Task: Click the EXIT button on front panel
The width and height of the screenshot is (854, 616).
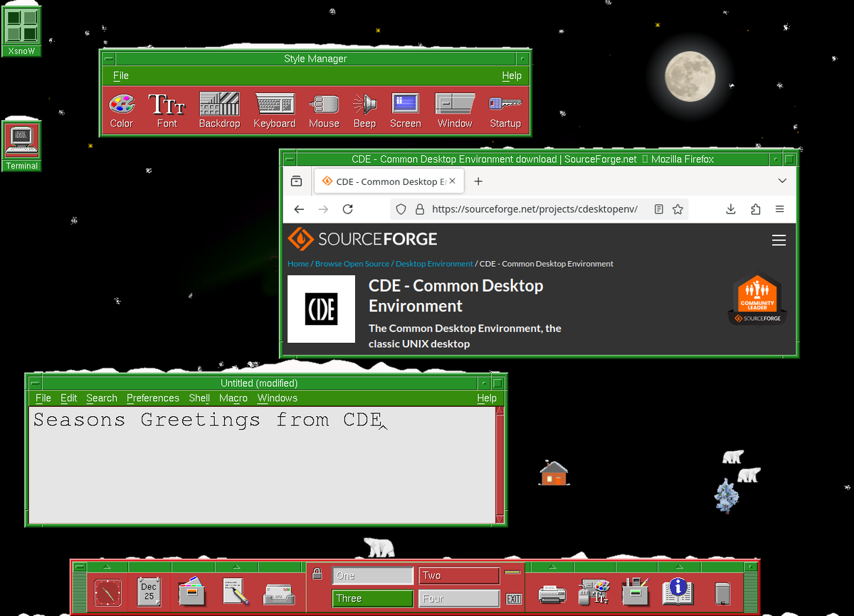Action: (x=514, y=599)
